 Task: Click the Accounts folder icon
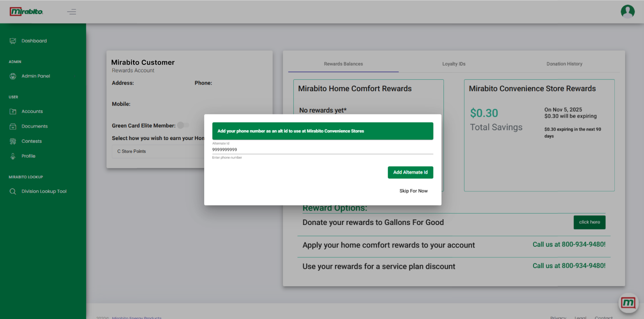click(13, 112)
